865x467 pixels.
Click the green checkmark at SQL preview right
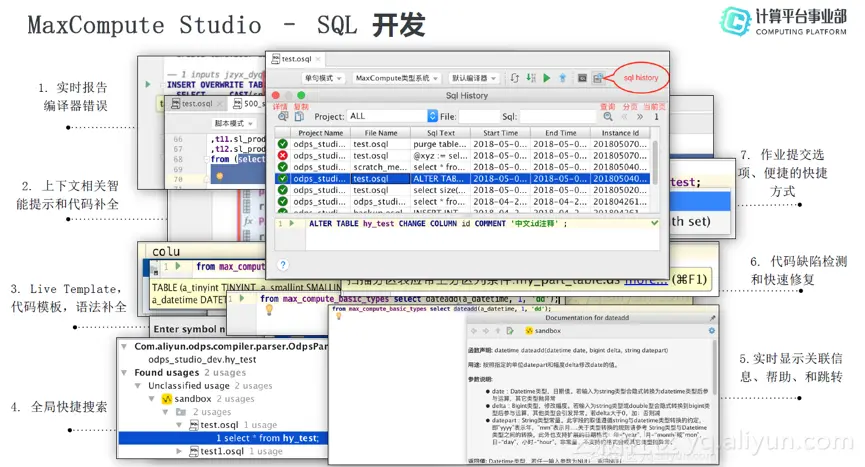pos(654,223)
